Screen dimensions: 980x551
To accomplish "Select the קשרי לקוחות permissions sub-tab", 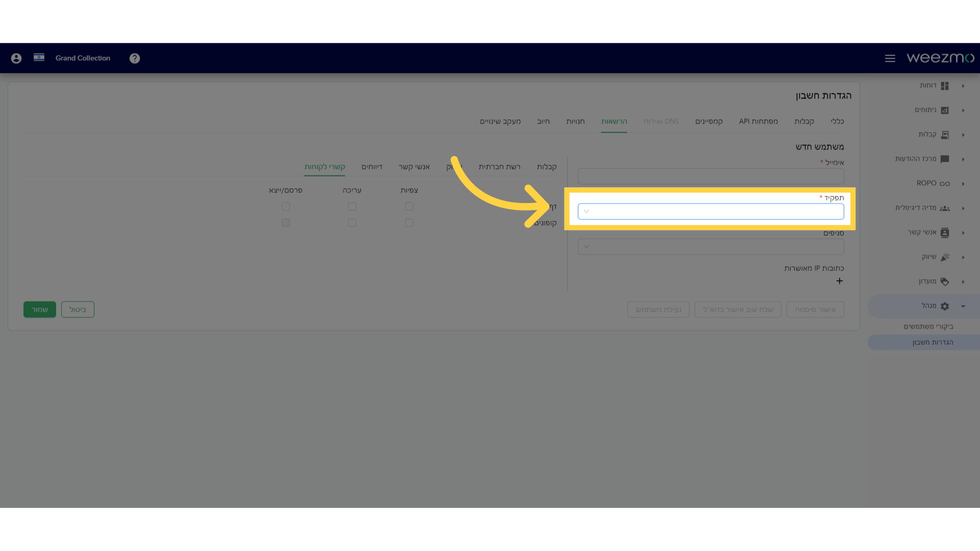I will (325, 167).
